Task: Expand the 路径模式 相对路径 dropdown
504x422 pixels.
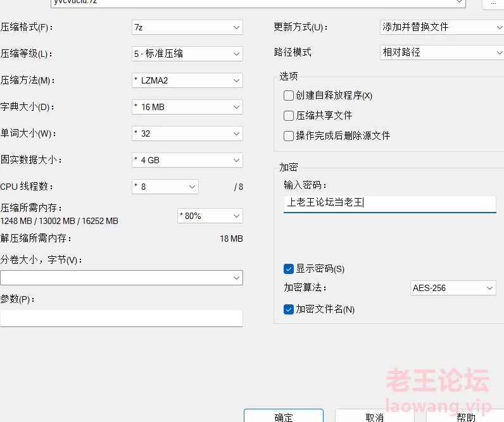Action: click(441, 53)
